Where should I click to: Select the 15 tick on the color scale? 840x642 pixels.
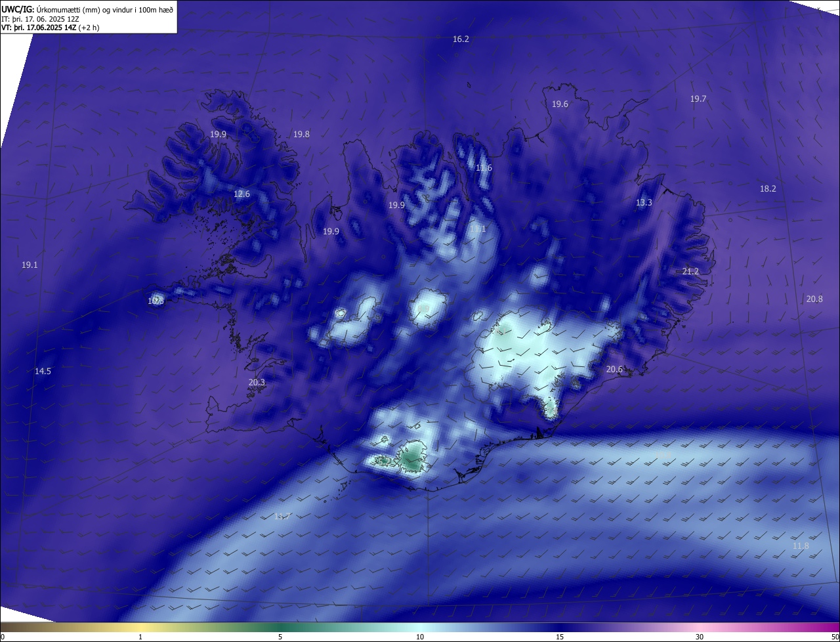point(560,637)
